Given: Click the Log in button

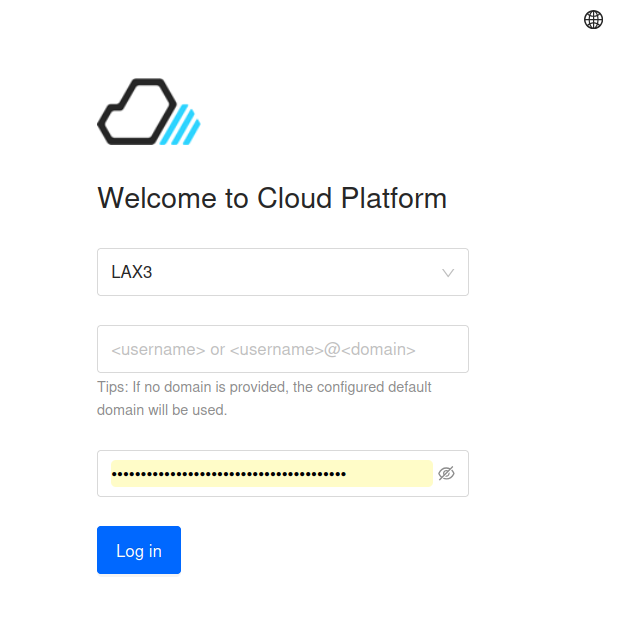Looking at the screenshot, I should (139, 550).
